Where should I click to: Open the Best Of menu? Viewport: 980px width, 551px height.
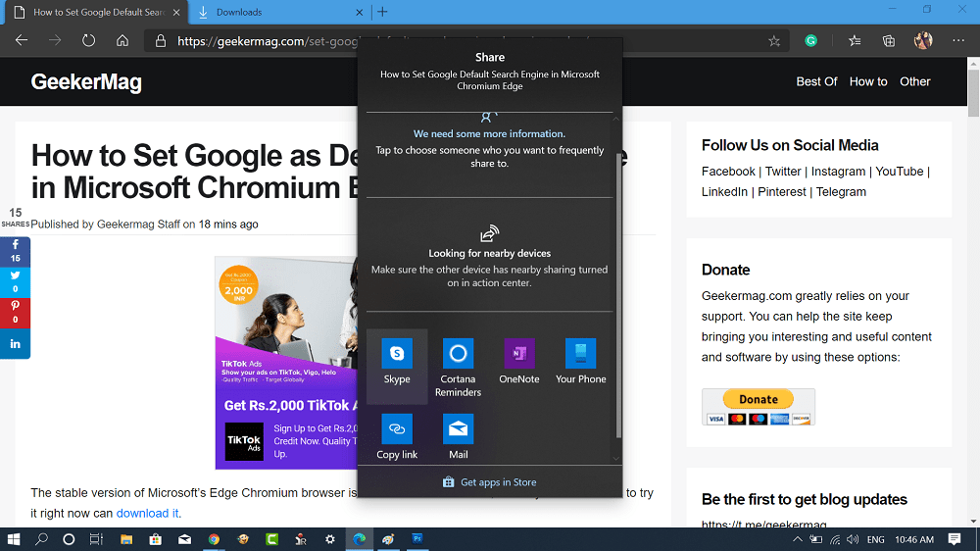coord(816,81)
